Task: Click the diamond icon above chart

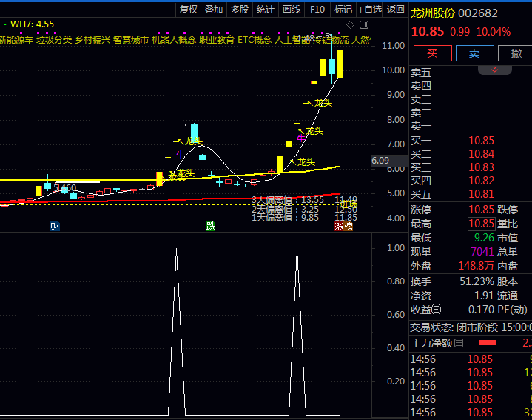Action: 351,24
